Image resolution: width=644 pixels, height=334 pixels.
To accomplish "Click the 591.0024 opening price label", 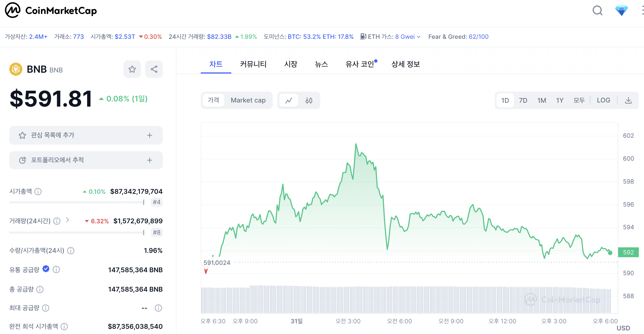I will pyautogui.click(x=217, y=263).
